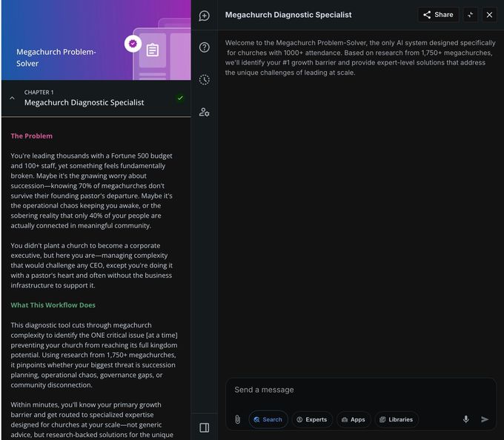Click the paragraph starting 'You didn't plant a church'

[92, 265]
